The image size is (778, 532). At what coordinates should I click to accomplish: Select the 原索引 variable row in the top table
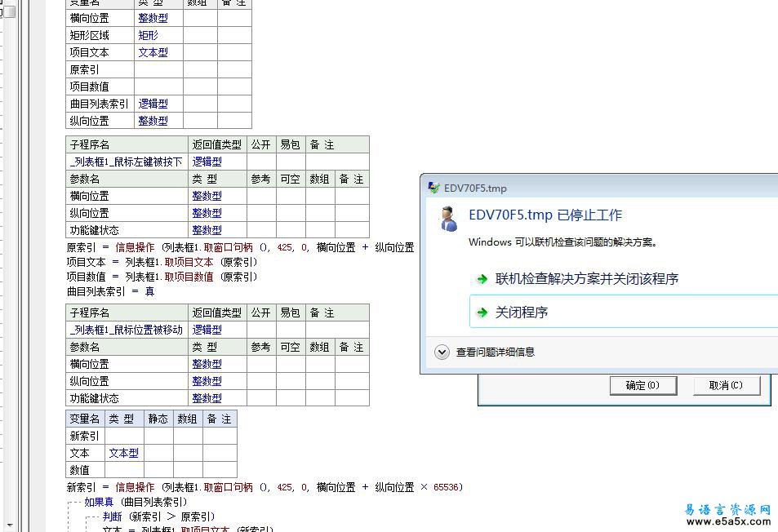pos(158,69)
